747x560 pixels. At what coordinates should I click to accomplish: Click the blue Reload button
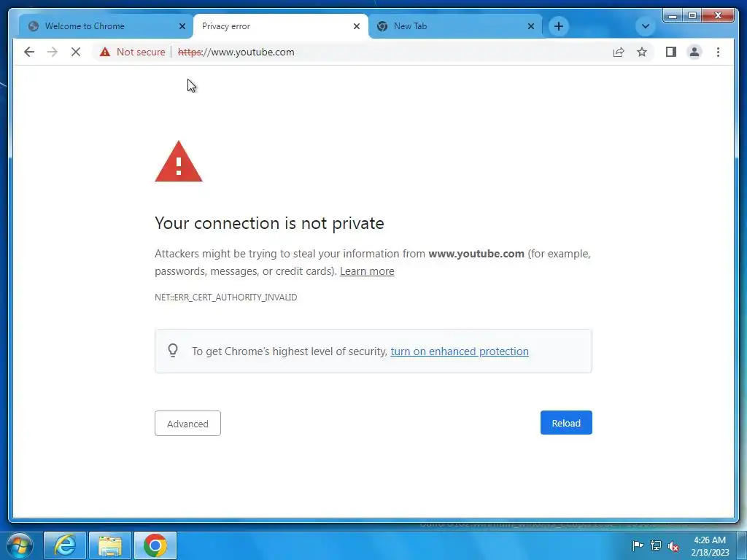(566, 423)
